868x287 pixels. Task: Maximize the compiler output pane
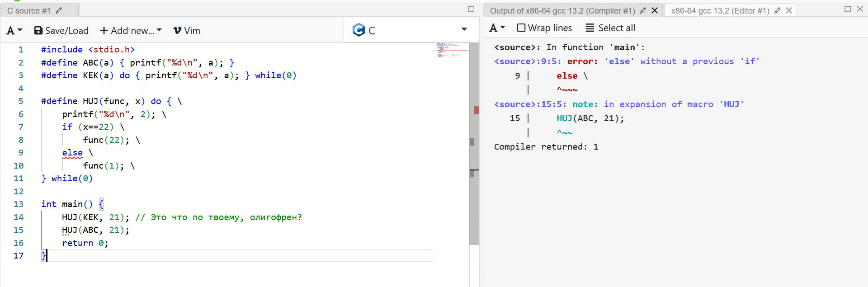pyautogui.click(x=848, y=9)
